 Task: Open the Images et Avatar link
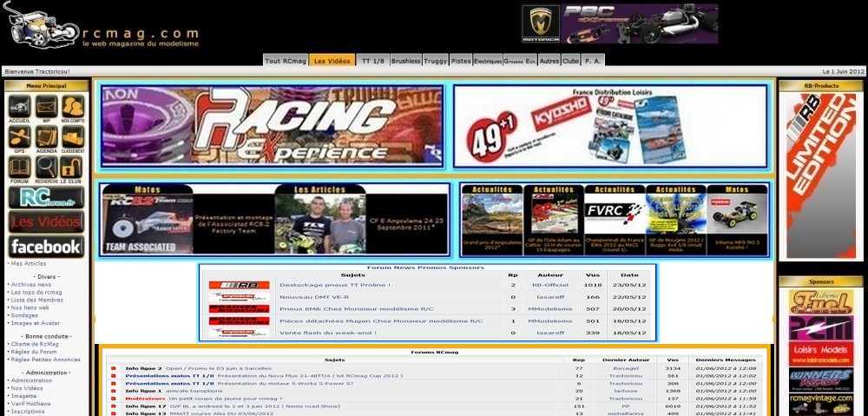coord(36,323)
